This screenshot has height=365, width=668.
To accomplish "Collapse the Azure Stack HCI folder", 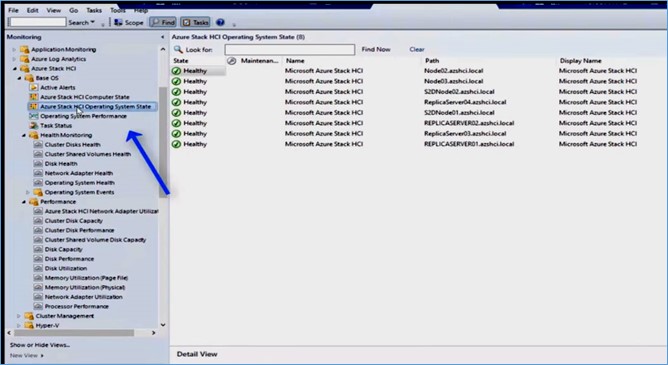I will (15, 69).
